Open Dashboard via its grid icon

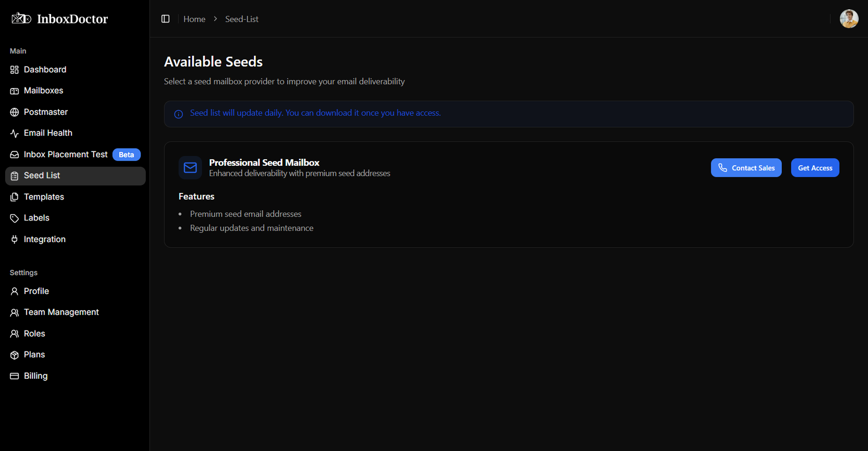[x=15, y=70]
